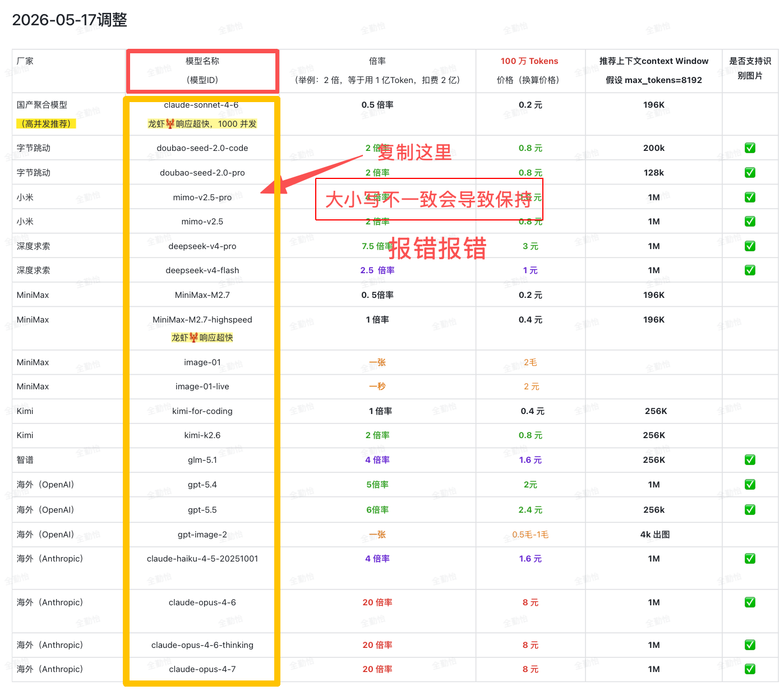Click the green check in the glm-5.1 row
This screenshot has width=784, height=690.
tap(750, 460)
